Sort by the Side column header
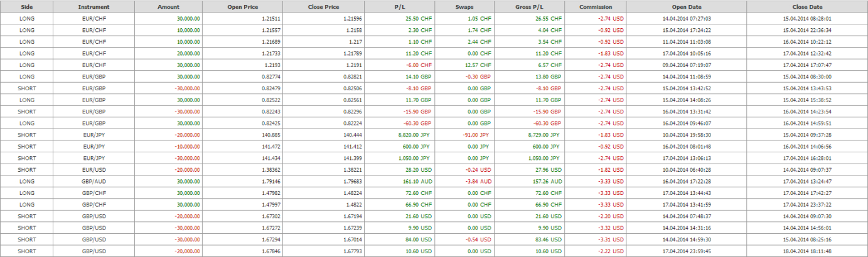This screenshot has height=257, width=868. click(27, 6)
